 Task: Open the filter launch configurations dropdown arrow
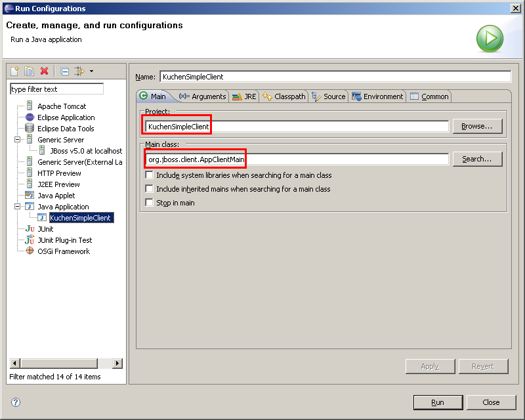[91, 71]
